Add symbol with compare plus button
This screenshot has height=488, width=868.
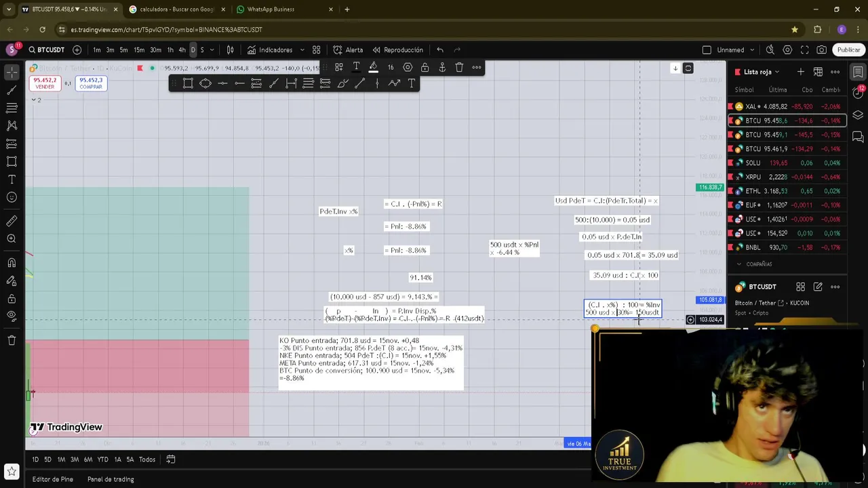(77, 49)
